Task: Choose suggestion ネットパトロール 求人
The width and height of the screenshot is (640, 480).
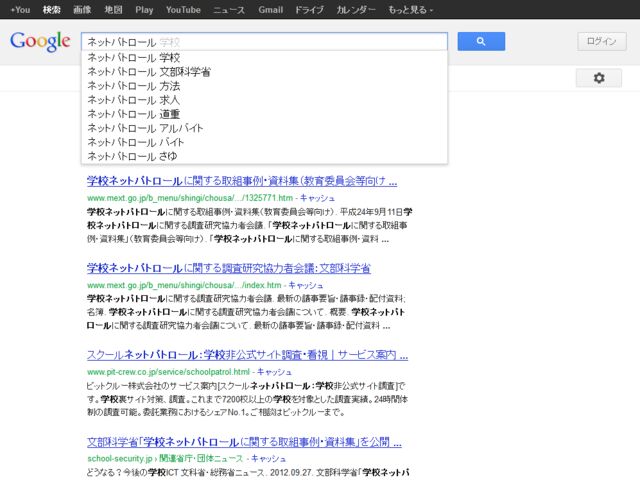Action: pos(264,100)
